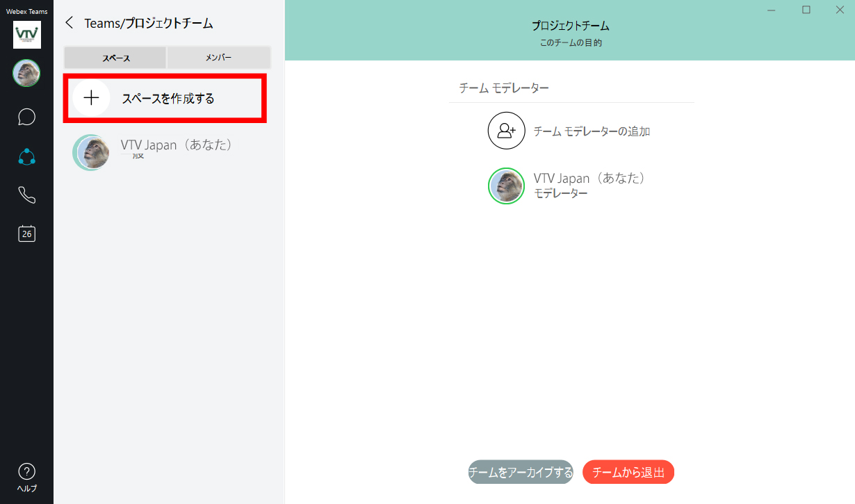The height and width of the screenshot is (504, 855).
Task: Open the Teams icon in sidebar
Action: [x=26, y=156]
